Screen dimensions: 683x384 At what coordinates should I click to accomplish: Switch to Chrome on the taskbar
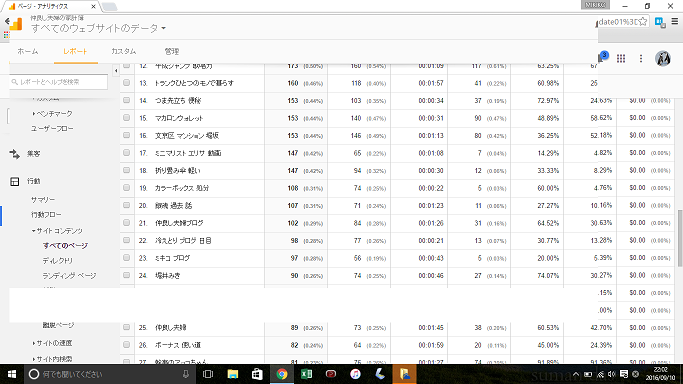pos(282,374)
